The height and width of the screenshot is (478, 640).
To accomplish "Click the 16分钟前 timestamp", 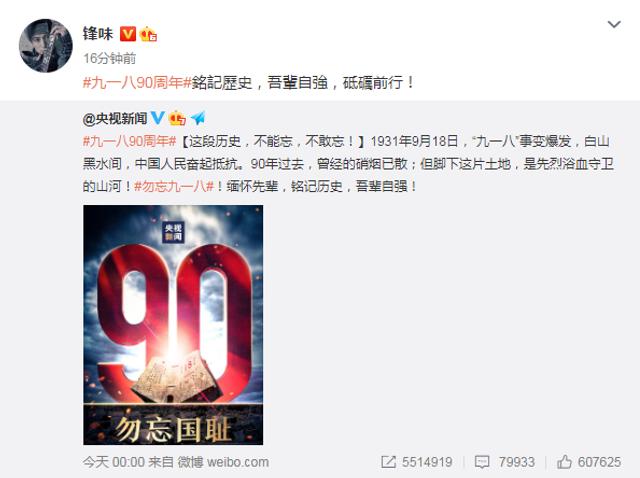I will 109,58.
